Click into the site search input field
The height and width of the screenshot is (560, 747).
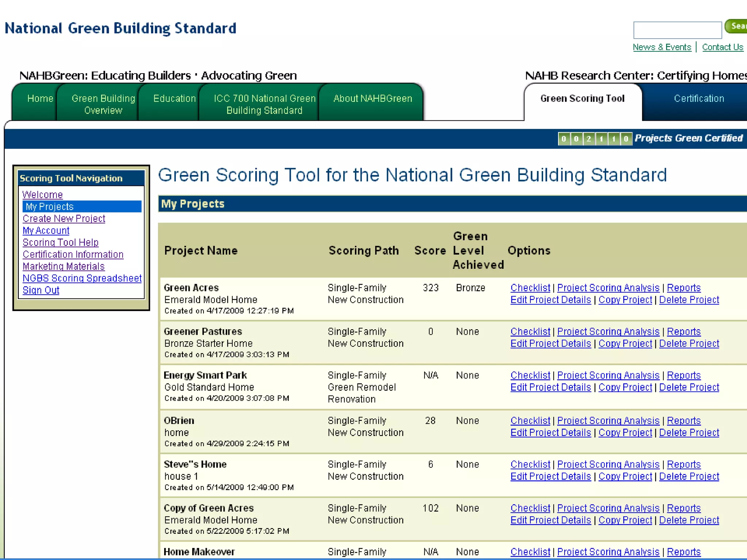677,30
